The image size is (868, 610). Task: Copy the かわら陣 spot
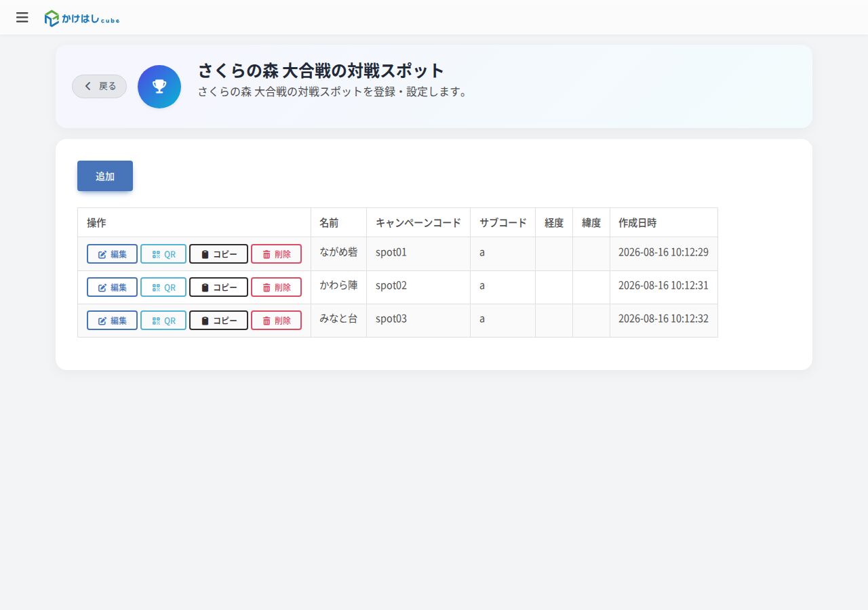(x=218, y=287)
